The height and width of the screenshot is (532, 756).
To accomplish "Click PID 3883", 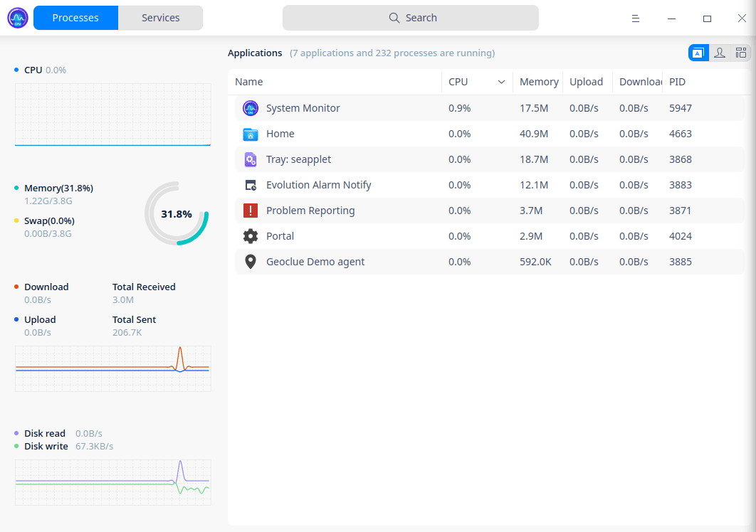I will (x=681, y=185).
